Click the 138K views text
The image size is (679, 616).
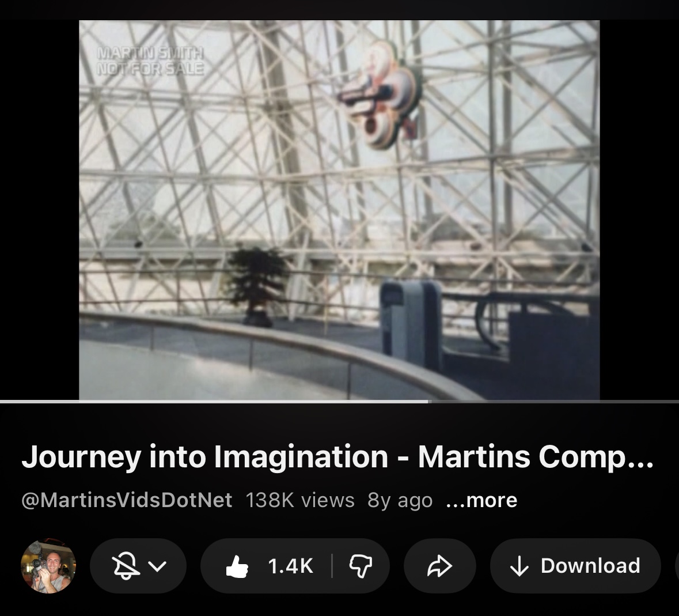coord(300,500)
